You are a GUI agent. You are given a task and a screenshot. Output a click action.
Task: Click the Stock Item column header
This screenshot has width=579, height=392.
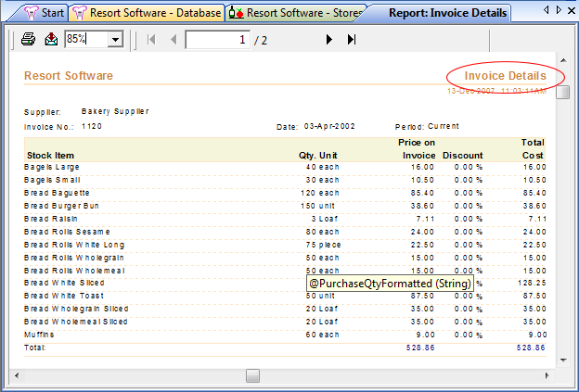[x=51, y=156]
